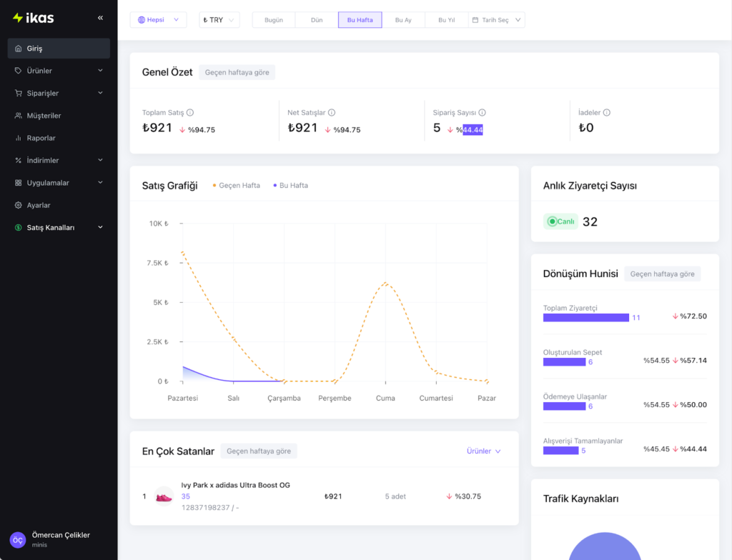Toggle Bu Hafta series in chart legend

pos(290,186)
